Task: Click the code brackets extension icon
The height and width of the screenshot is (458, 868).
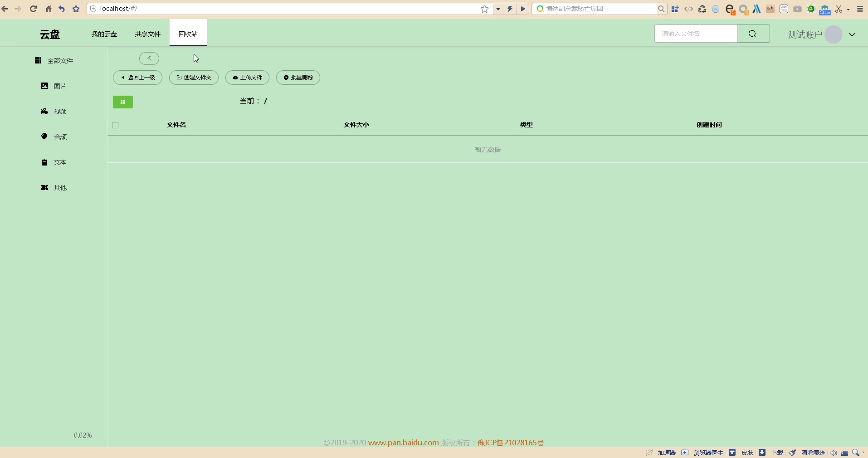Action: 688,9
